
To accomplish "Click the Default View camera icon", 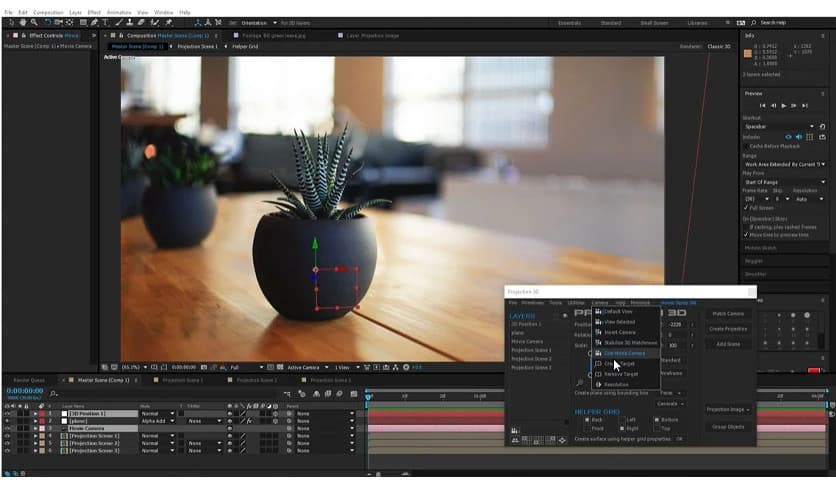I will click(x=598, y=311).
